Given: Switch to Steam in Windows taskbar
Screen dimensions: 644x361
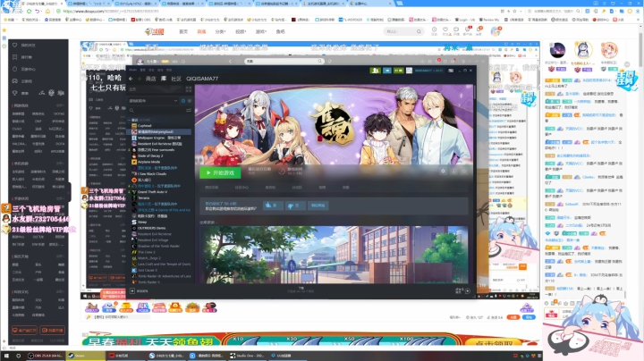Looking at the screenshot, I should tap(86, 356).
